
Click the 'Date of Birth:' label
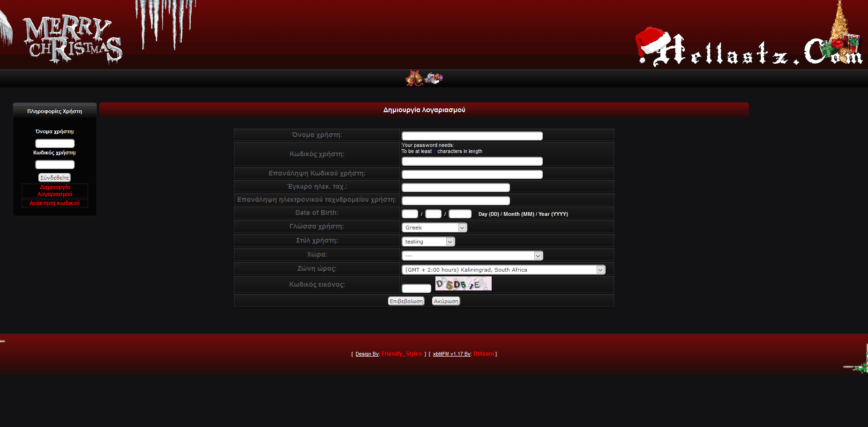point(317,213)
